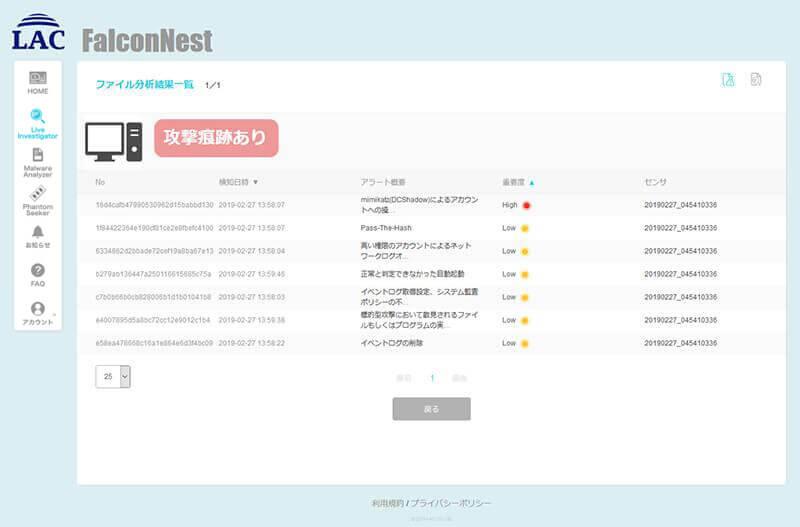Click the desktop computer icon
Image resolution: width=800 pixels, height=527 pixels.
pos(113,141)
